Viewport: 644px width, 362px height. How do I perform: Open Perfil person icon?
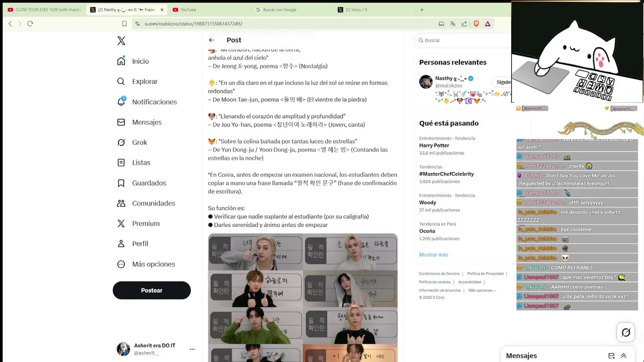click(x=121, y=243)
